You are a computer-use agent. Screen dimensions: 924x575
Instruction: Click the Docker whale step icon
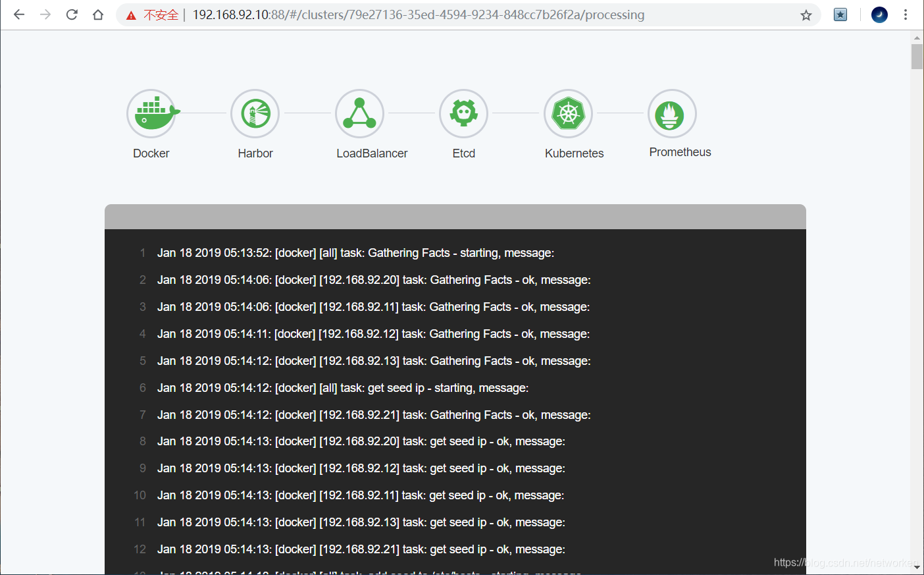pyautogui.click(x=151, y=113)
